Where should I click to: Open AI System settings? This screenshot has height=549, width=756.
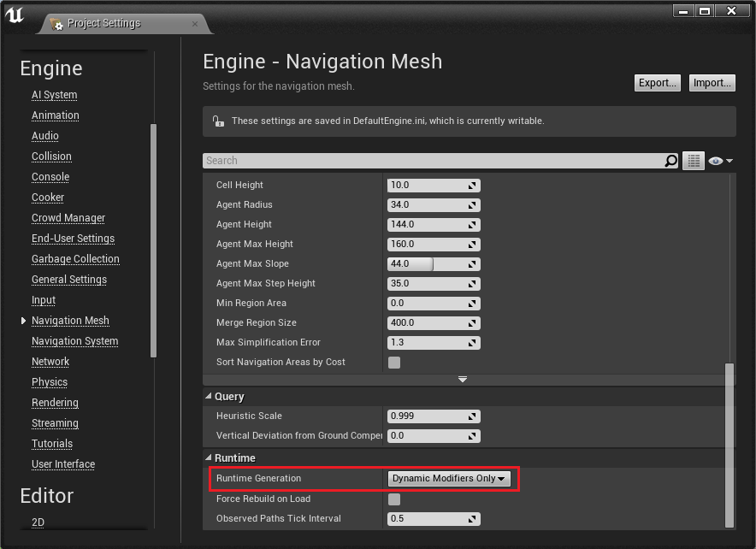54,95
